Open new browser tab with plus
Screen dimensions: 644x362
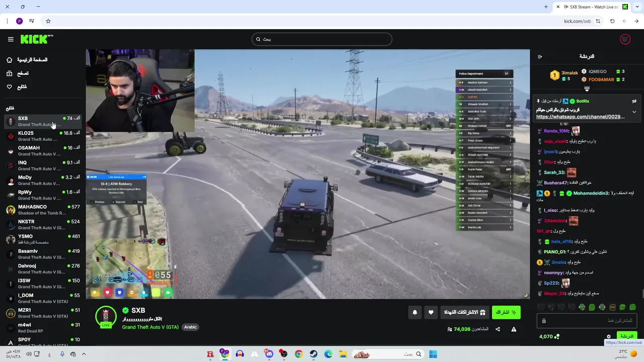point(546,7)
